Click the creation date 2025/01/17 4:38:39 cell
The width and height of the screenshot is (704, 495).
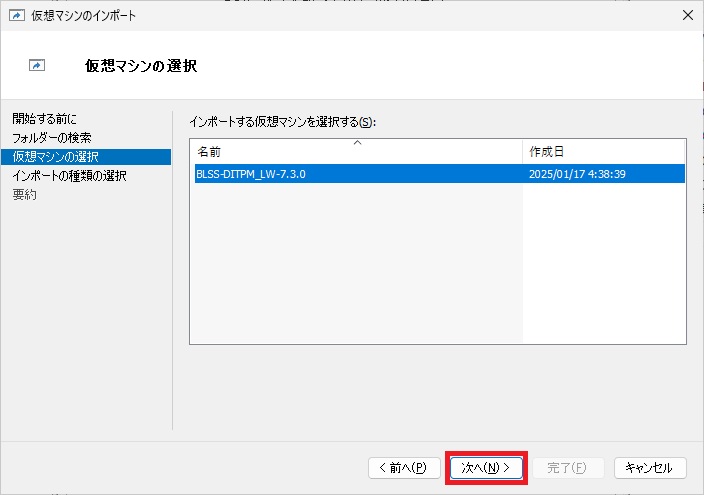577,174
